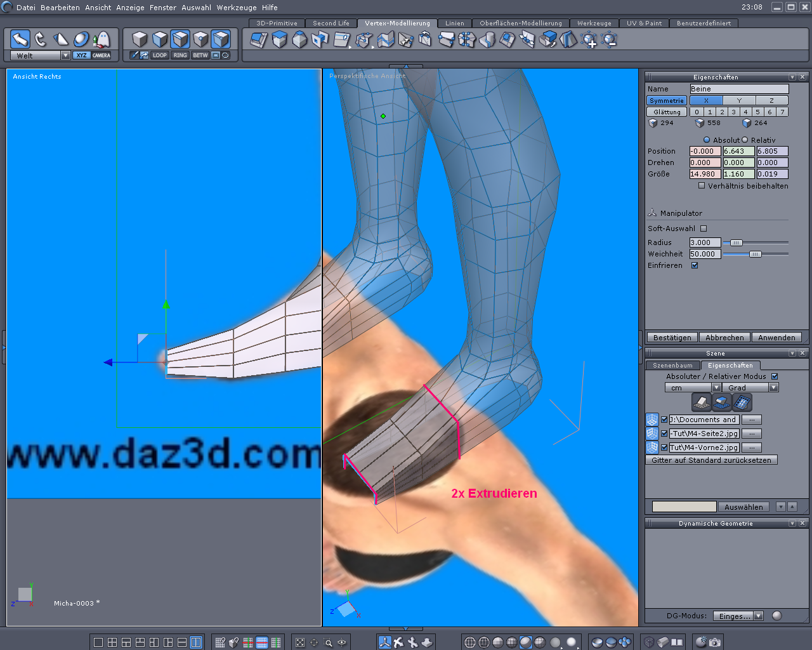Click the ghost-shaped manipulator icon
812x650 pixels.
pos(101,39)
